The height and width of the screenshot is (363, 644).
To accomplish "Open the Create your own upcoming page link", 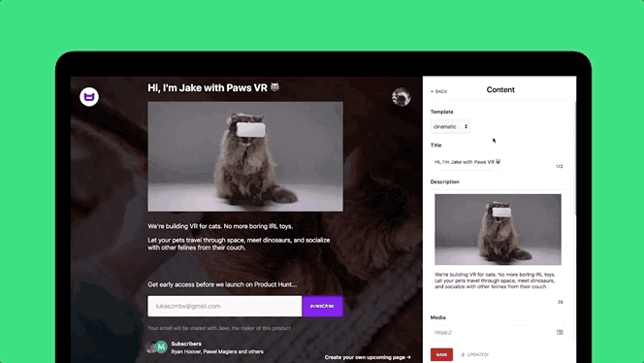I will [368, 357].
